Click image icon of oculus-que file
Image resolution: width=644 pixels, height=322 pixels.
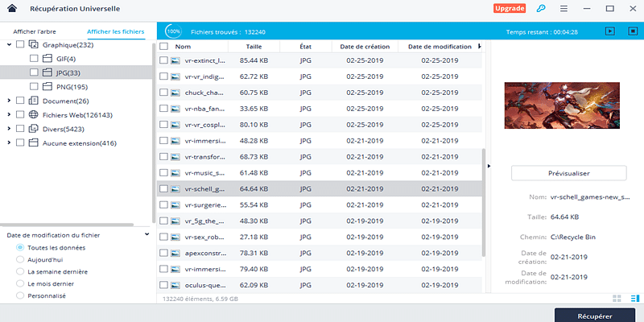click(175, 285)
